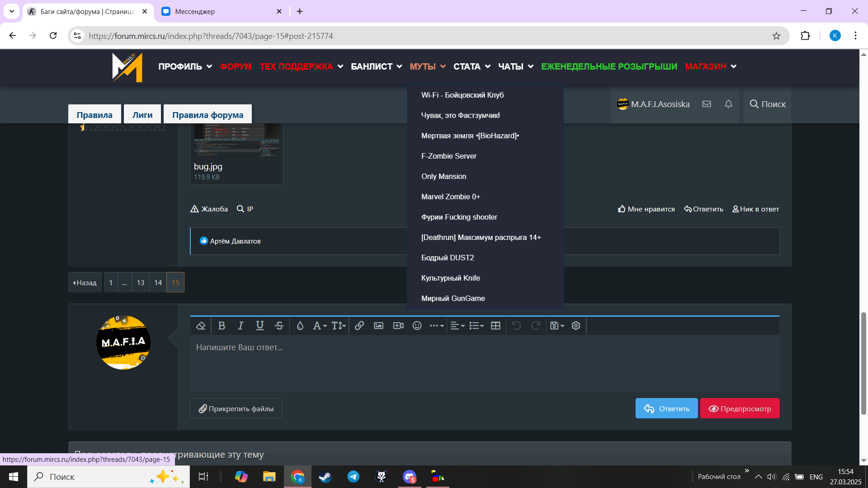The image size is (868, 488).
Task: Report the post via Жалоба link
Action: point(209,209)
